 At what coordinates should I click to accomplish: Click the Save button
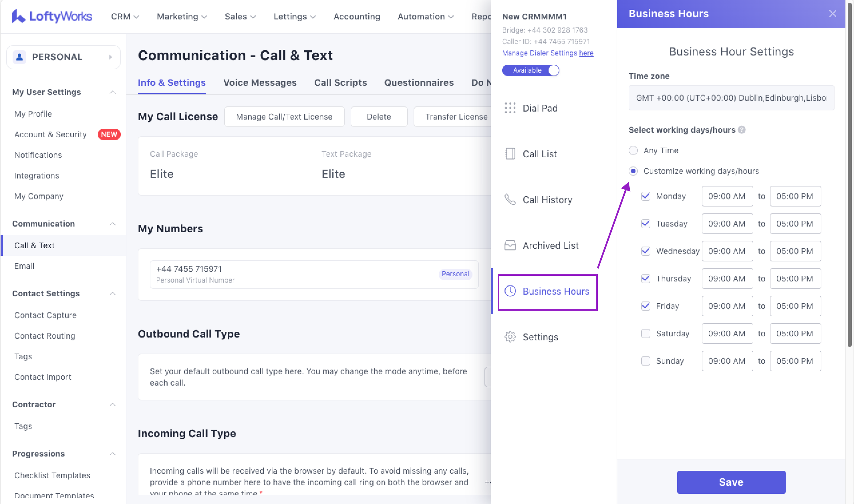click(731, 482)
